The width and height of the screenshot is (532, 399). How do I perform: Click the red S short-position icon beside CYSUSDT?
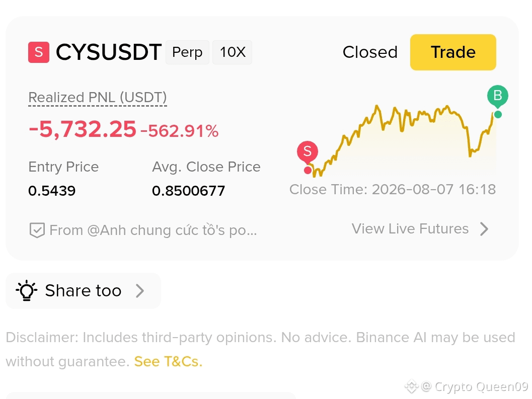pos(39,52)
